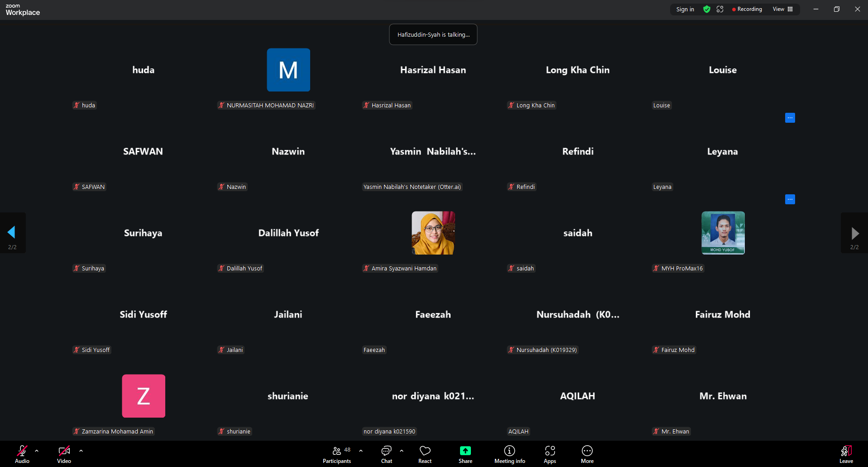Go to previous page with left arrow

coord(12,233)
